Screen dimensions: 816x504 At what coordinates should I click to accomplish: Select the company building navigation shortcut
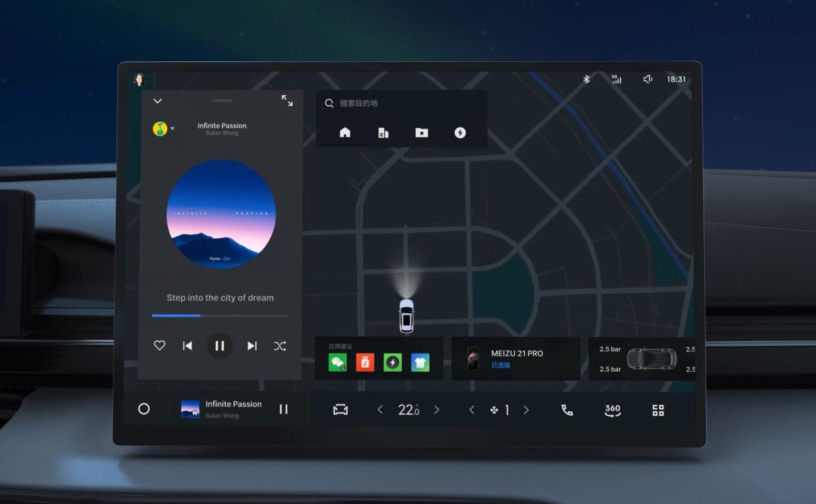[383, 133]
